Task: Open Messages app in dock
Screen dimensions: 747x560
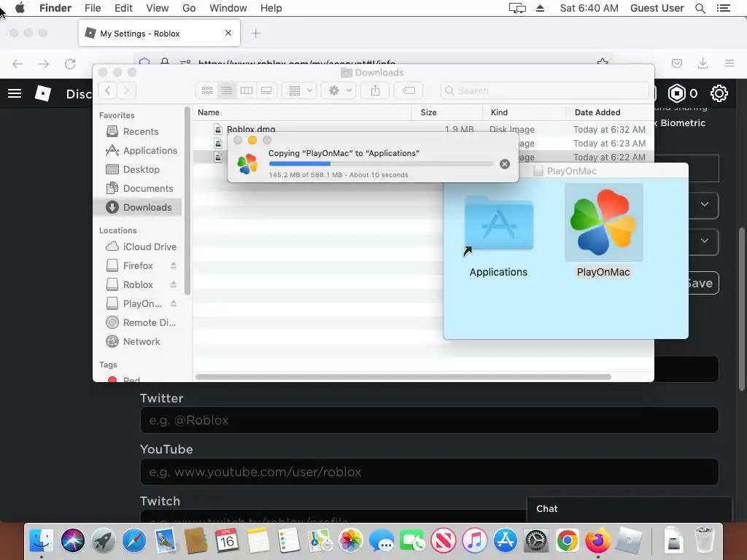Action: [x=382, y=541]
